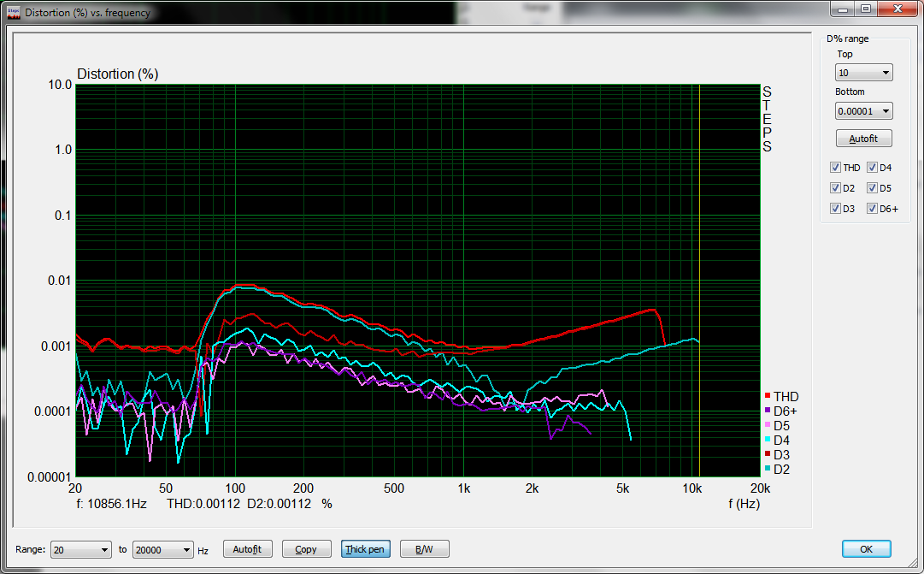Toggle the D4 harmonic checkbox
The width and height of the screenshot is (924, 574).
click(872, 168)
